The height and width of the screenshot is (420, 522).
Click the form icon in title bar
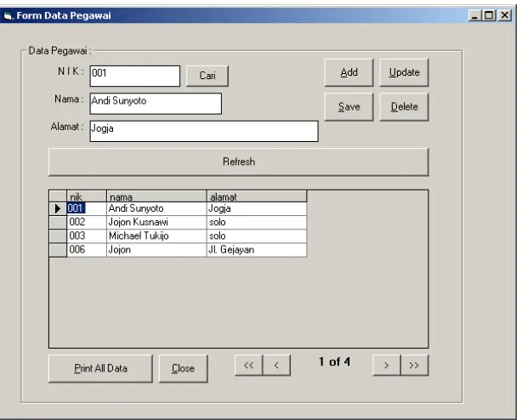pos(8,15)
